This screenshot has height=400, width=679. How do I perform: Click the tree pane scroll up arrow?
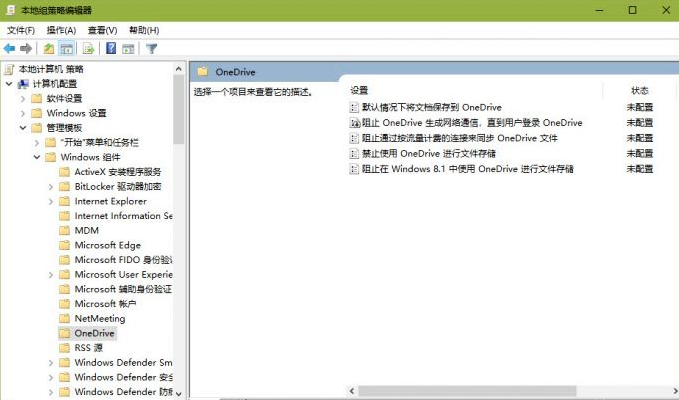(179, 68)
